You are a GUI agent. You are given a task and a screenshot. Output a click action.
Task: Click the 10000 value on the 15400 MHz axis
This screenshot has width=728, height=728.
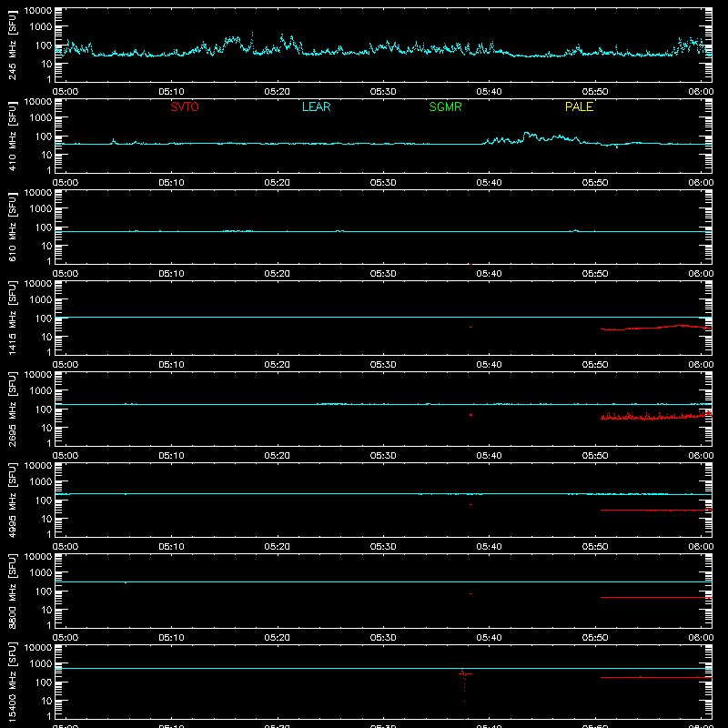tap(38, 648)
